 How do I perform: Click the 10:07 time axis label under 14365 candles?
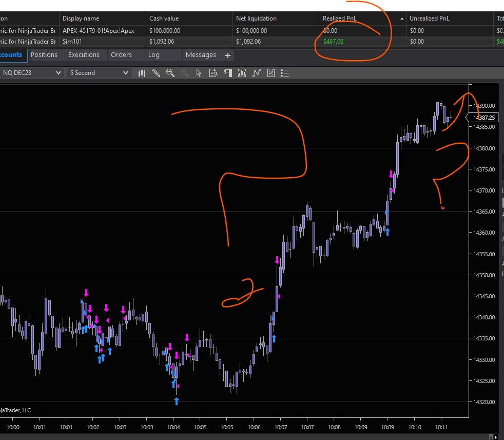point(307,428)
